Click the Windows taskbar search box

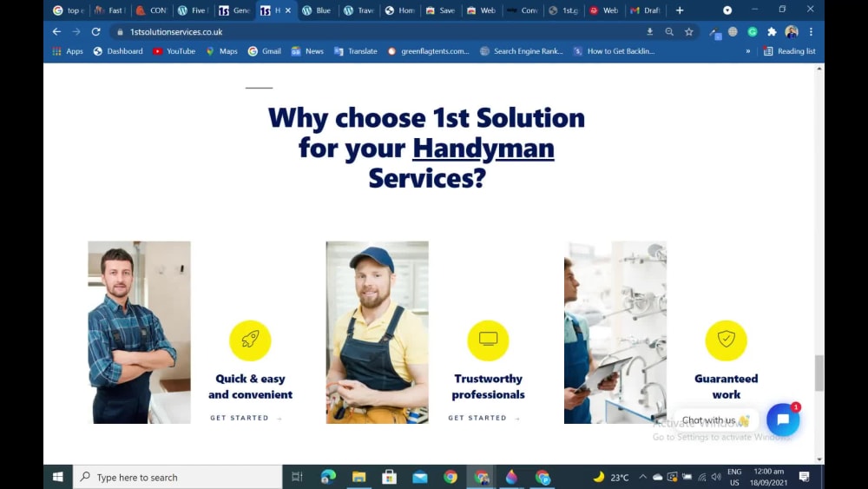click(178, 477)
